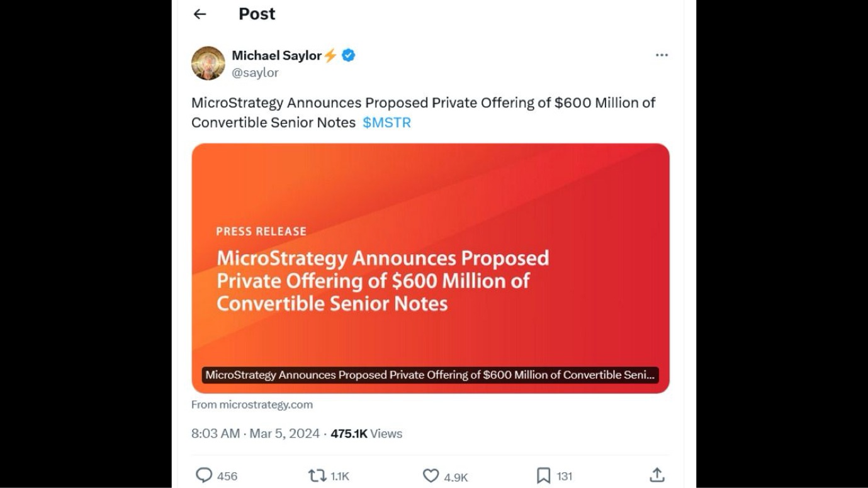Go back using the left arrow

tap(200, 14)
